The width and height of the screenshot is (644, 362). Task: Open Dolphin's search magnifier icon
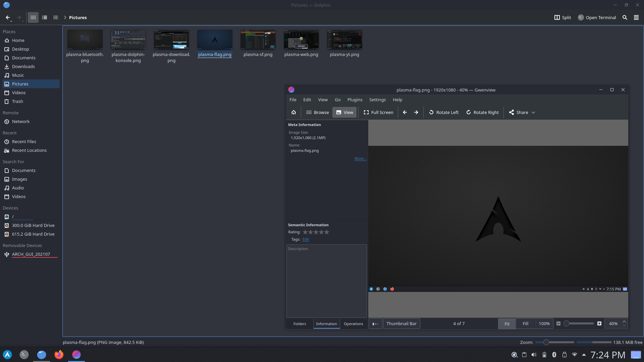pos(625,17)
